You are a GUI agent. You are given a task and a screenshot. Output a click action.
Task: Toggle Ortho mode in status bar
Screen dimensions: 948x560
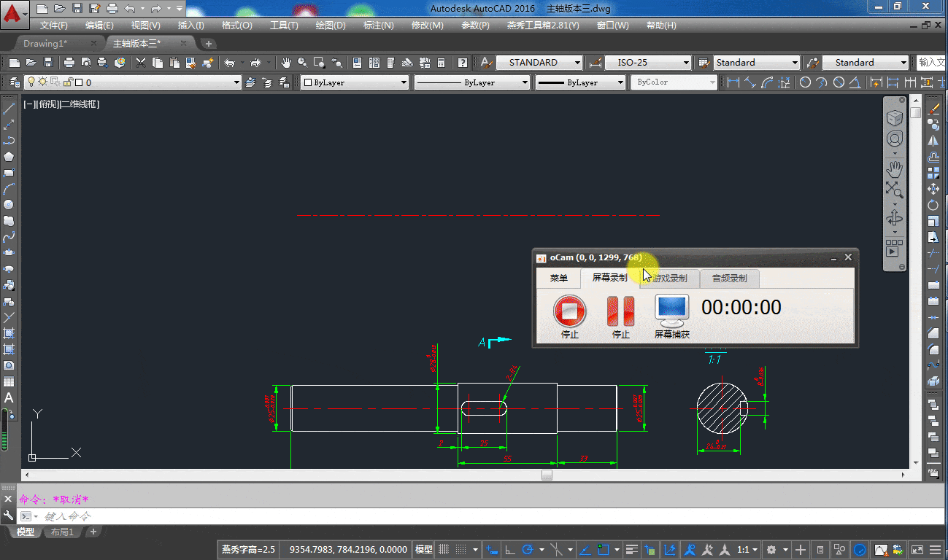tap(510, 550)
